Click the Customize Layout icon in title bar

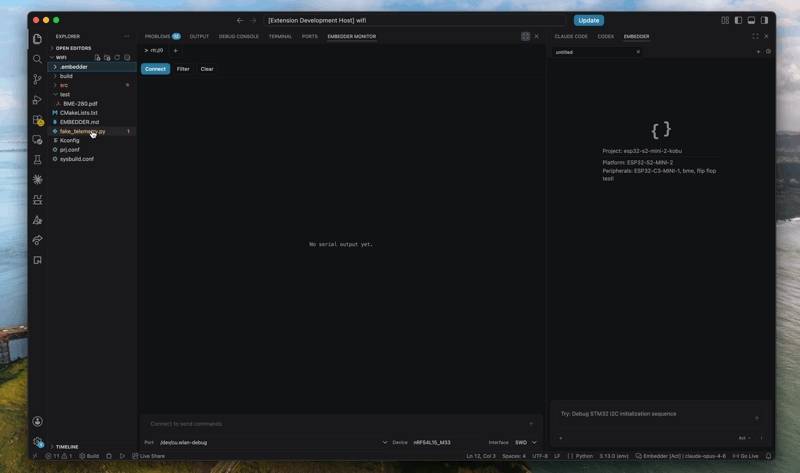click(x=725, y=20)
